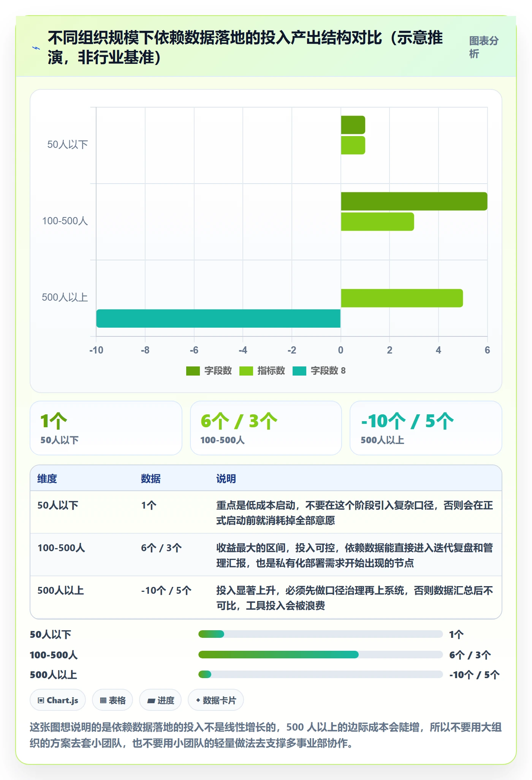This screenshot has width=532, height=780.
Task: Click the lightning icon beside the title
Action: [x=36, y=48]
